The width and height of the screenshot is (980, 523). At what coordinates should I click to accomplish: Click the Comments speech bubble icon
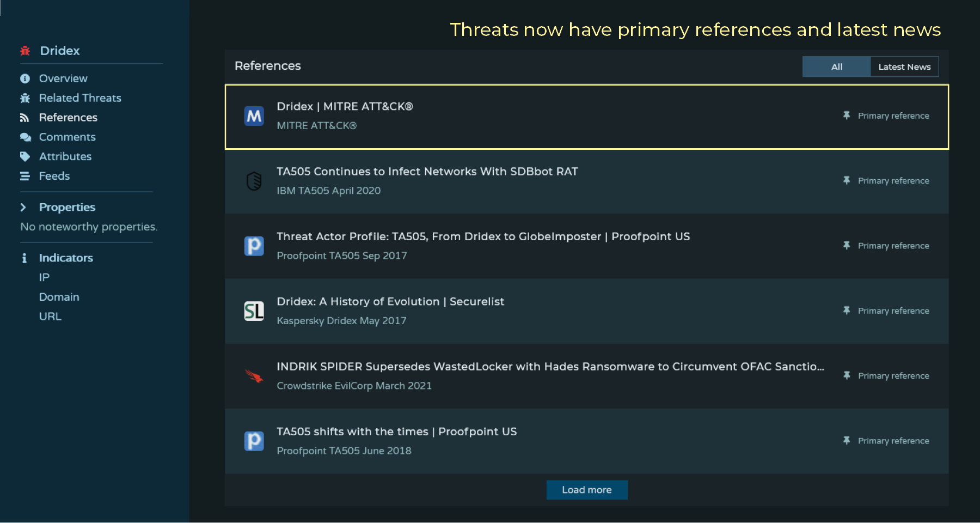pyautogui.click(x=25, y=137)
